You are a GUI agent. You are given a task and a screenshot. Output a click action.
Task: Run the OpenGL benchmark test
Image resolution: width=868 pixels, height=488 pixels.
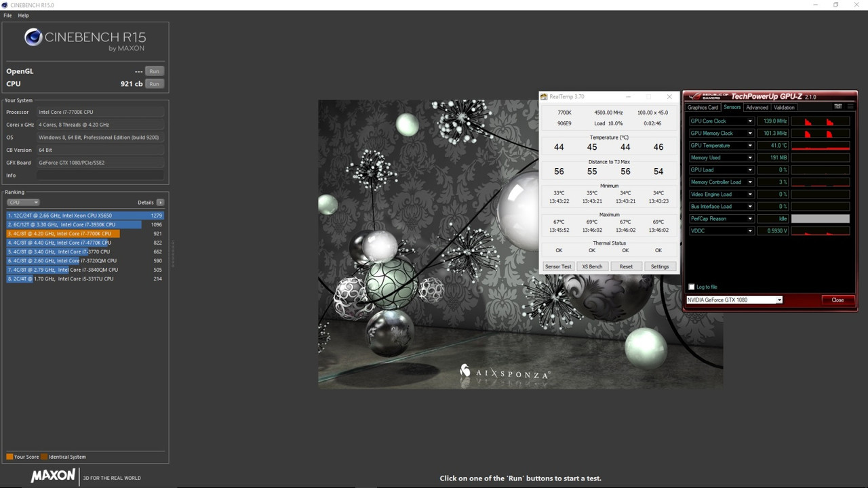pos(155,71)
